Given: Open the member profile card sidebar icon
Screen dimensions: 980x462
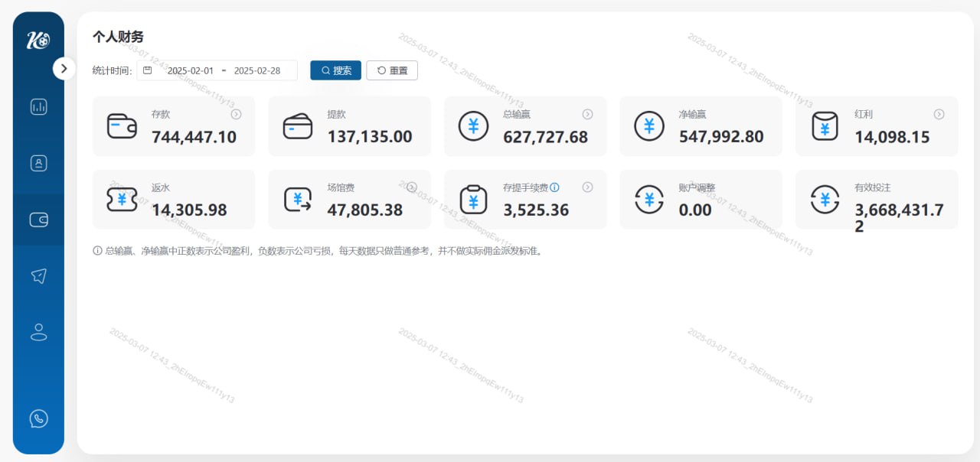Looking at the screenshot, I should pos(38,163).
